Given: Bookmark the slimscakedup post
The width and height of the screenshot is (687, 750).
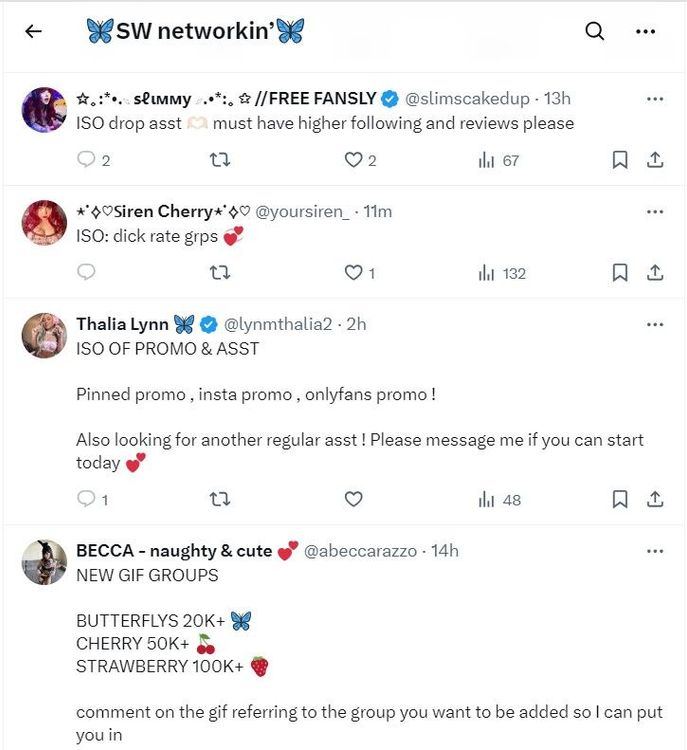Looking at the screenshot, I should [x=620, y=160].
